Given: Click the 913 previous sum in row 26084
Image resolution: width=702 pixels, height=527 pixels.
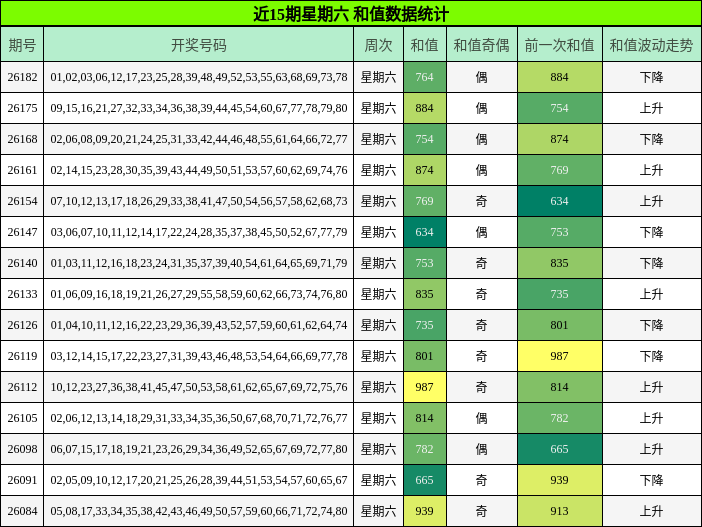Looking at the screenshot, I should (560, 511).
